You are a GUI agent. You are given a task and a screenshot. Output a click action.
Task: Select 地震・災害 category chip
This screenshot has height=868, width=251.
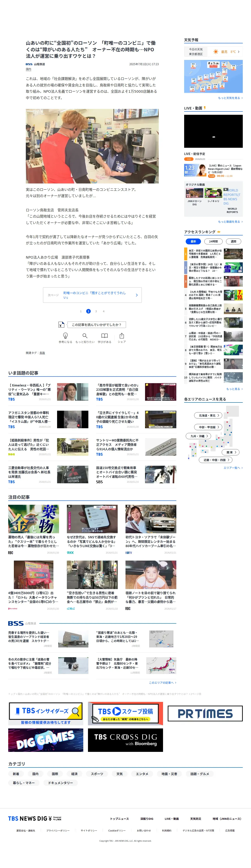click(169, 774)
